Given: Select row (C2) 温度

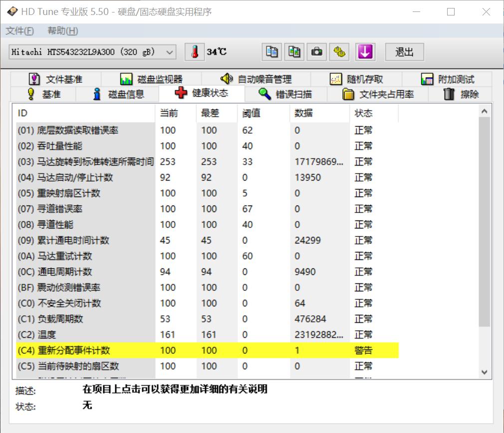Looking at the screenshot, I should [x=207, y=335].
